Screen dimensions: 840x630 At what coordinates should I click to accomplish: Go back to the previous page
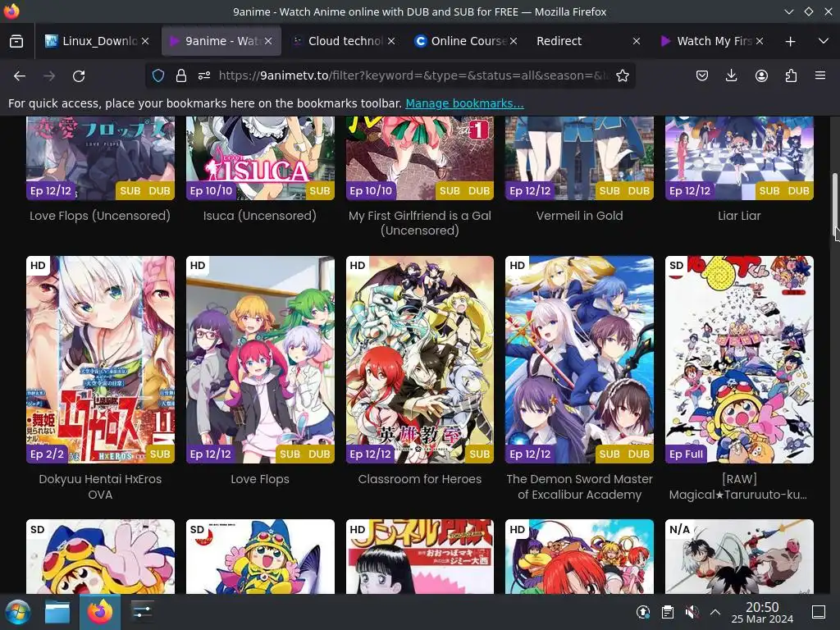point(20,76)
